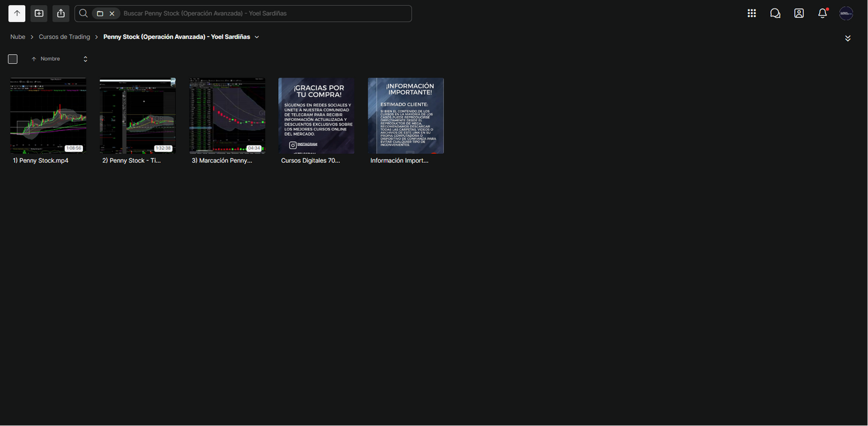The height and width of the screenshot is (426, 868).
Task: Open the Cursos Digitales 70... image thumbnail
Action: pos(317,115)
